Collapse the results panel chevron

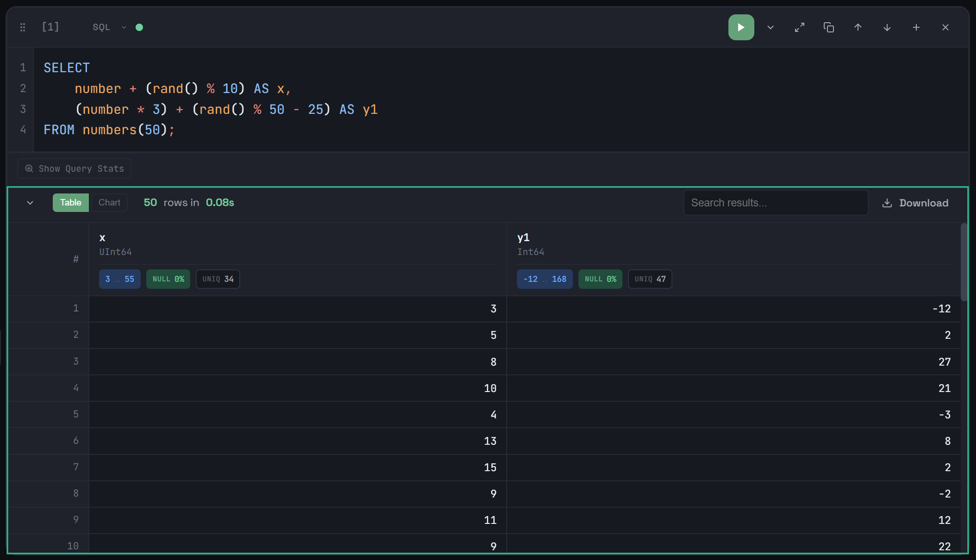point(30,203)
